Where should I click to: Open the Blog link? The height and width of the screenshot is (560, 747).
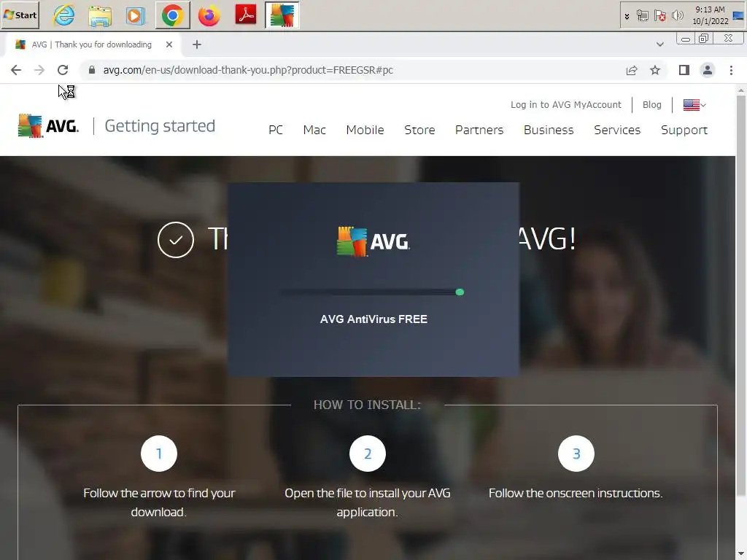[651, 105]
